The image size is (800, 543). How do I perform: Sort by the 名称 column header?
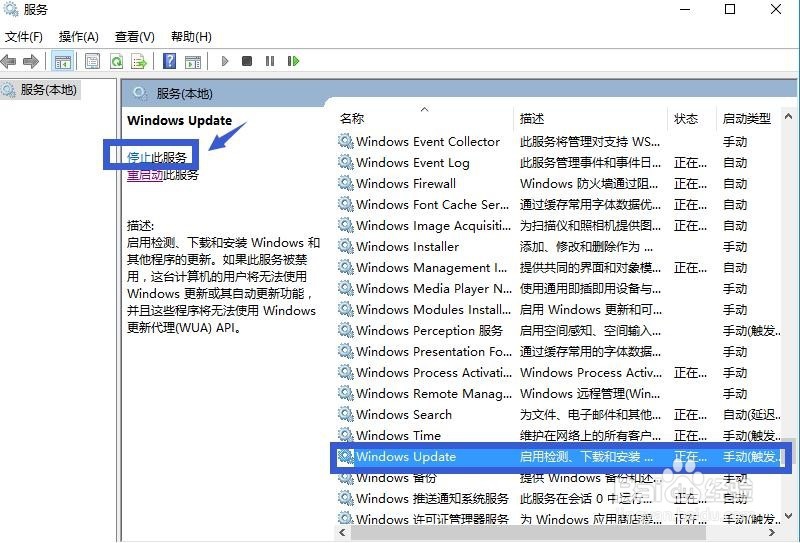352,118
